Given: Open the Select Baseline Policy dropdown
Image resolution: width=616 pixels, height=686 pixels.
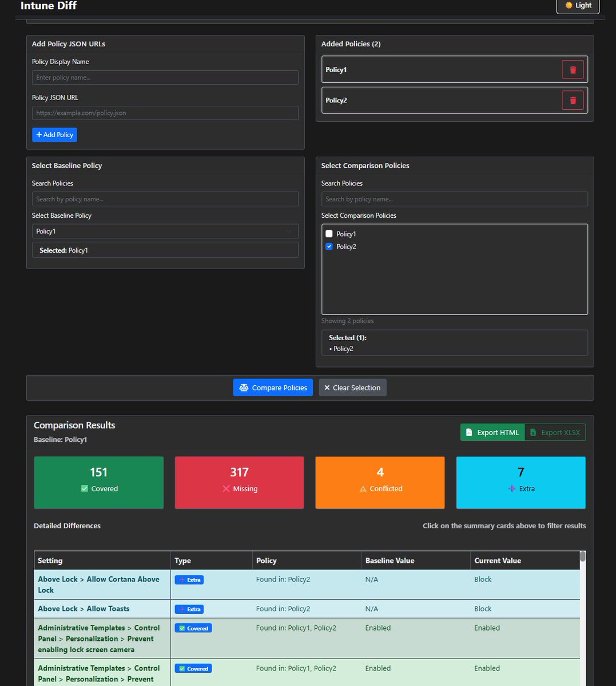Looking at the screenshot, I should [165, 232].
